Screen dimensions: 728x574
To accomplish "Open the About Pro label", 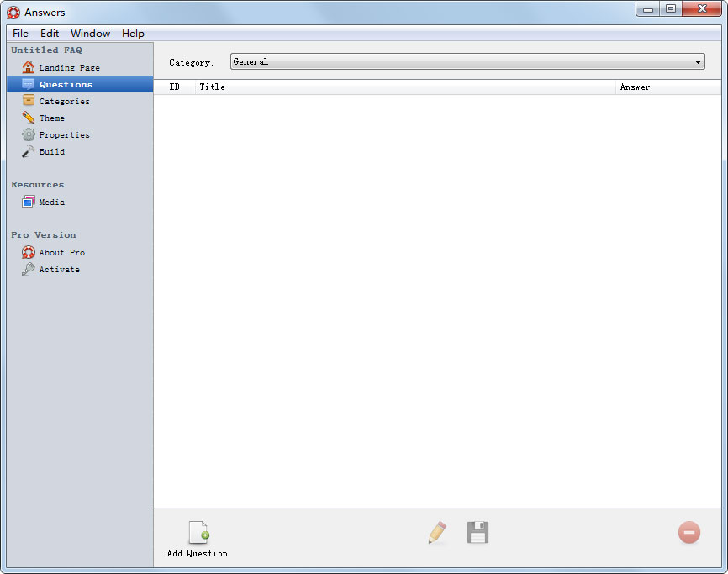I will (61, 252).
